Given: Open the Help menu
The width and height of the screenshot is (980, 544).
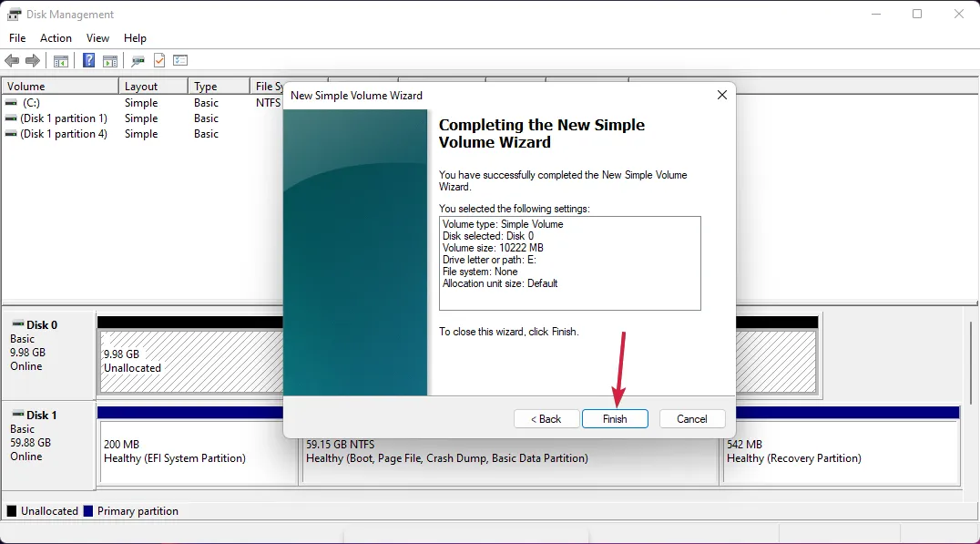Looking at the screenshot, I should [135, 38].
